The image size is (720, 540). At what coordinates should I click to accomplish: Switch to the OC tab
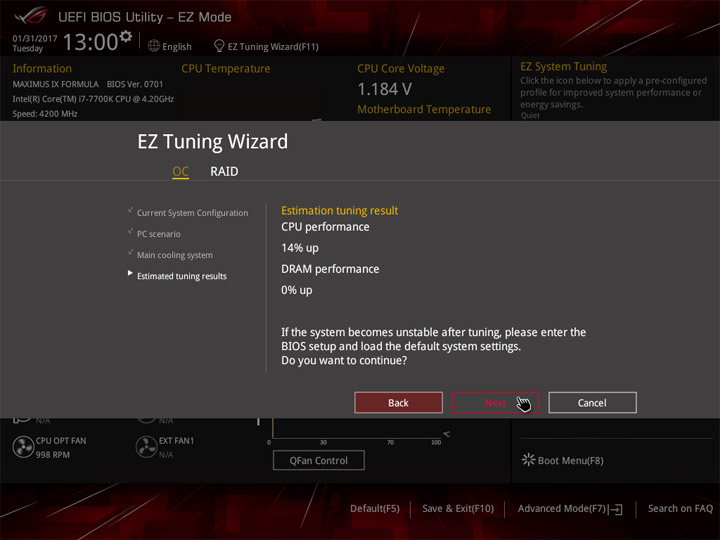coord(180,171)
